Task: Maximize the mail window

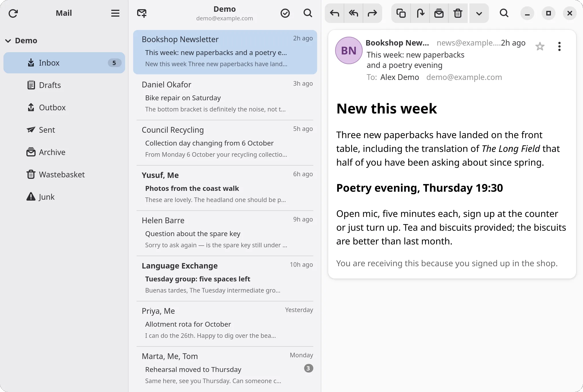Action: click(x=549, y=13)
